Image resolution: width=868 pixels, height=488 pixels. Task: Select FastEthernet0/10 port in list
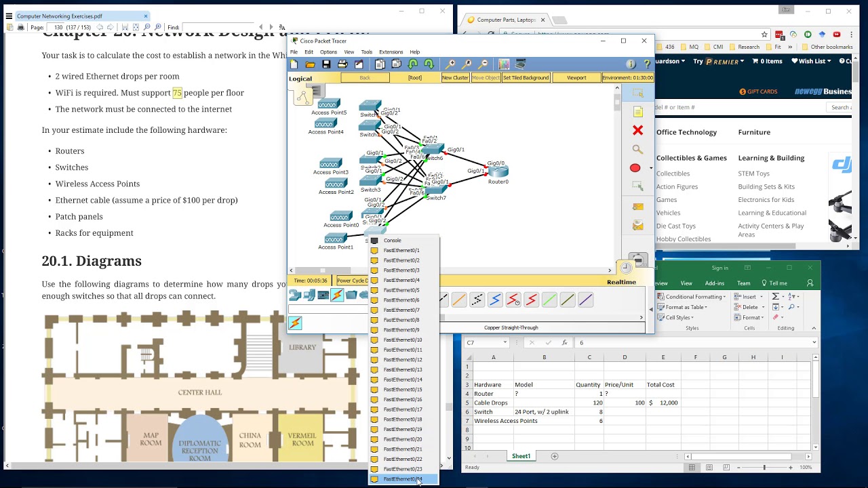(404, 340)
